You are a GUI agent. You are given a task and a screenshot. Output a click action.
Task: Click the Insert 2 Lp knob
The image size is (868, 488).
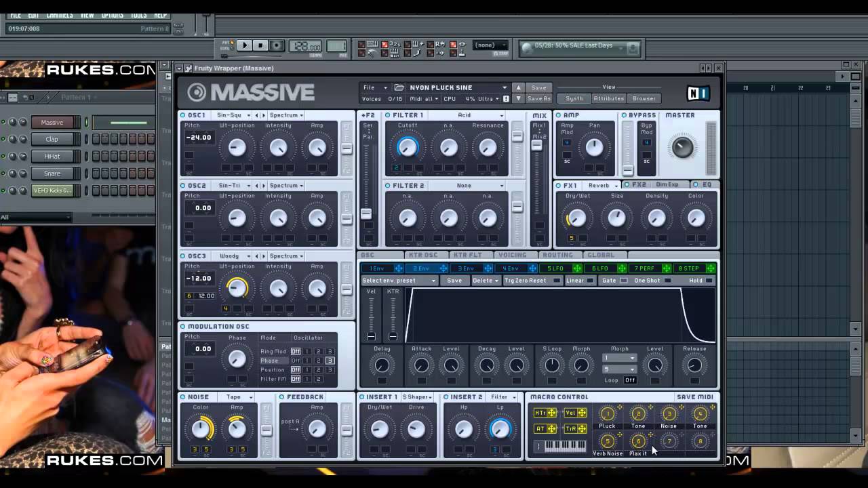[x=500, y=428]
